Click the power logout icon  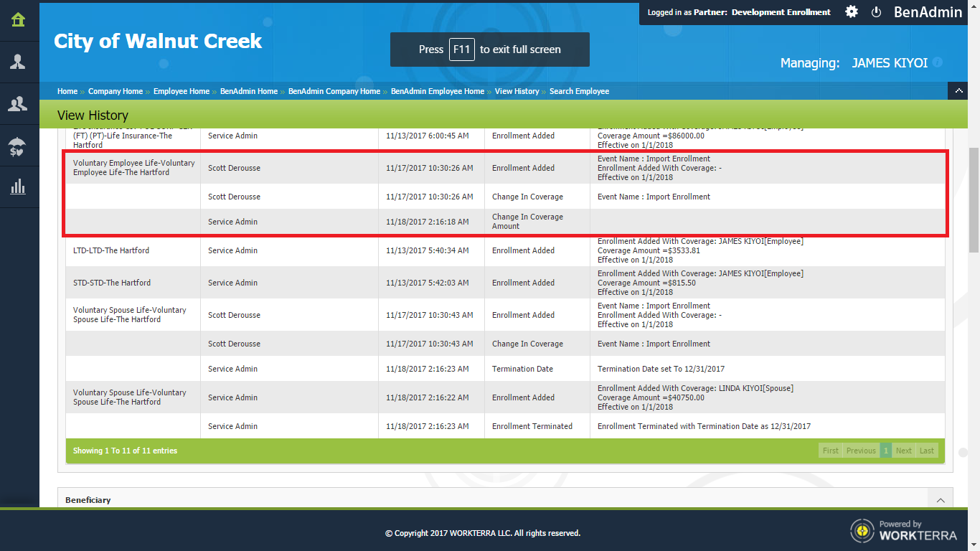(876, 12)
